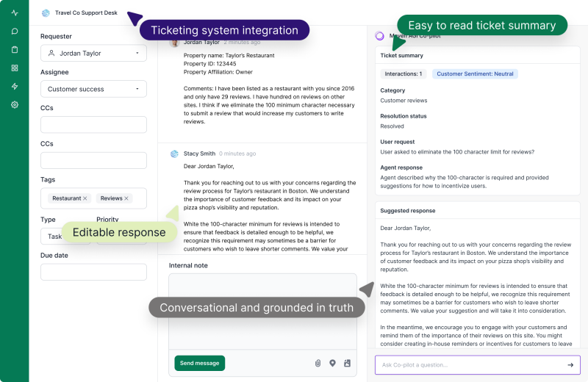
Task: Open the Assignee dropdown showing Customer success
Action: (93, 89)
